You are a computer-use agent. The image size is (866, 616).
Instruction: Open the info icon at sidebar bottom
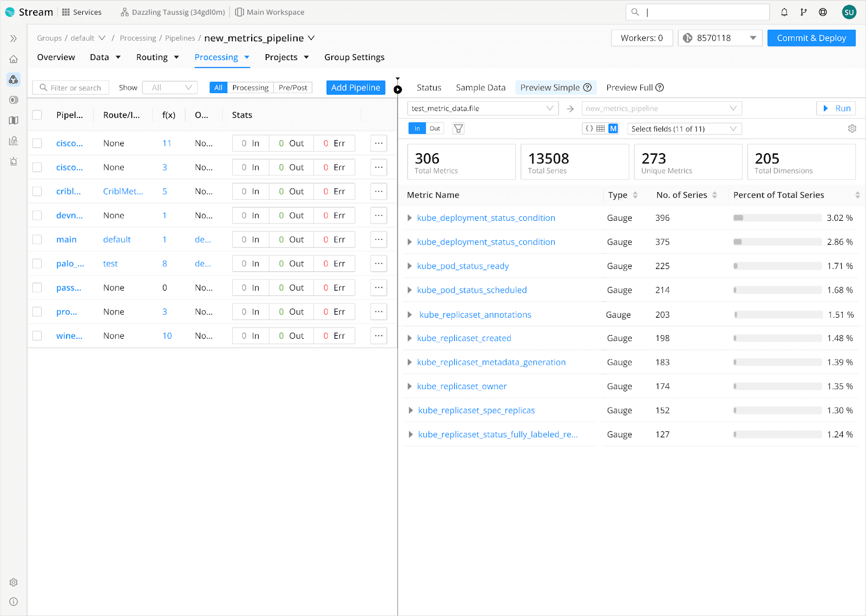[x=14, y=601]
